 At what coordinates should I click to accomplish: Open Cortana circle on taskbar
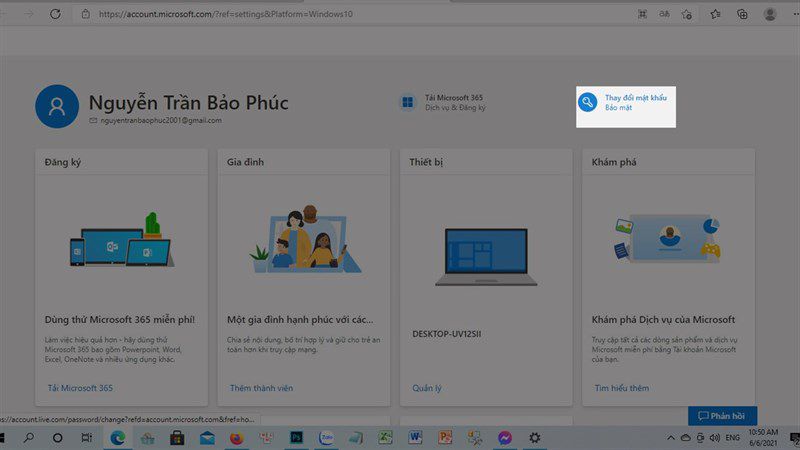pos(58,438)
